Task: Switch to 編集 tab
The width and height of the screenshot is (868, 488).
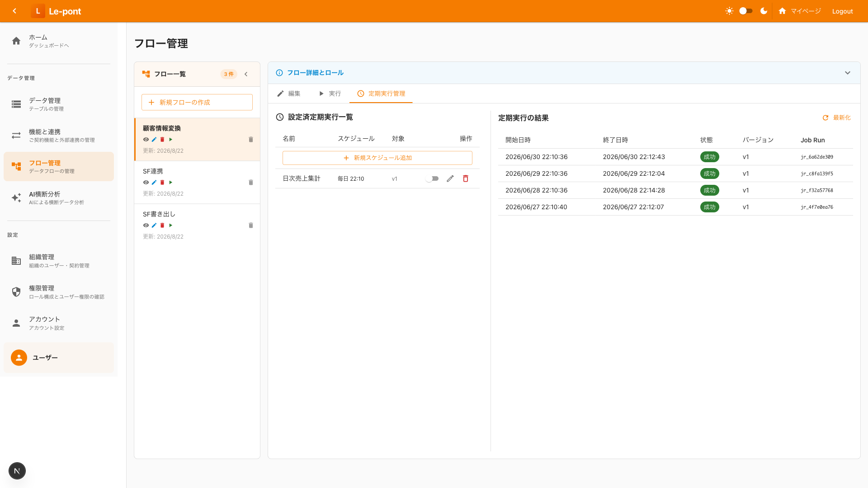Action: pyautogui.click(x=288, y=94)
